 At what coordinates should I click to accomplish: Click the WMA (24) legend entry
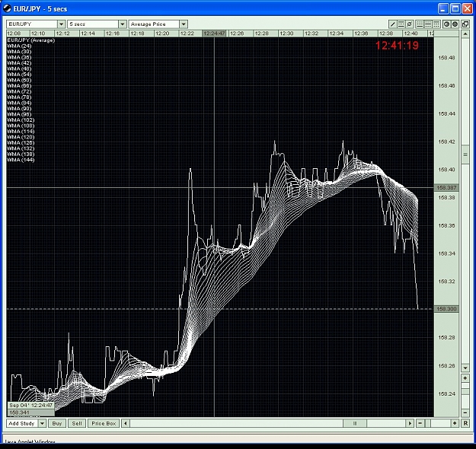pos(19,46)
